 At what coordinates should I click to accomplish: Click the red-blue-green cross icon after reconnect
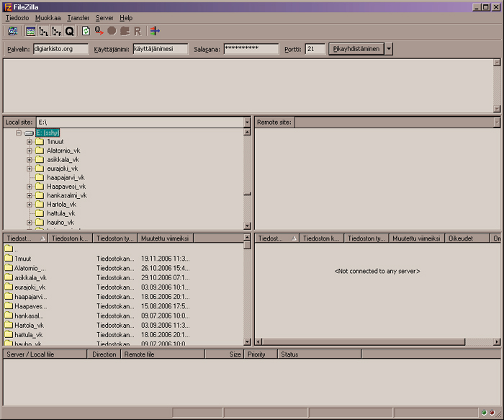coord(155,31)
